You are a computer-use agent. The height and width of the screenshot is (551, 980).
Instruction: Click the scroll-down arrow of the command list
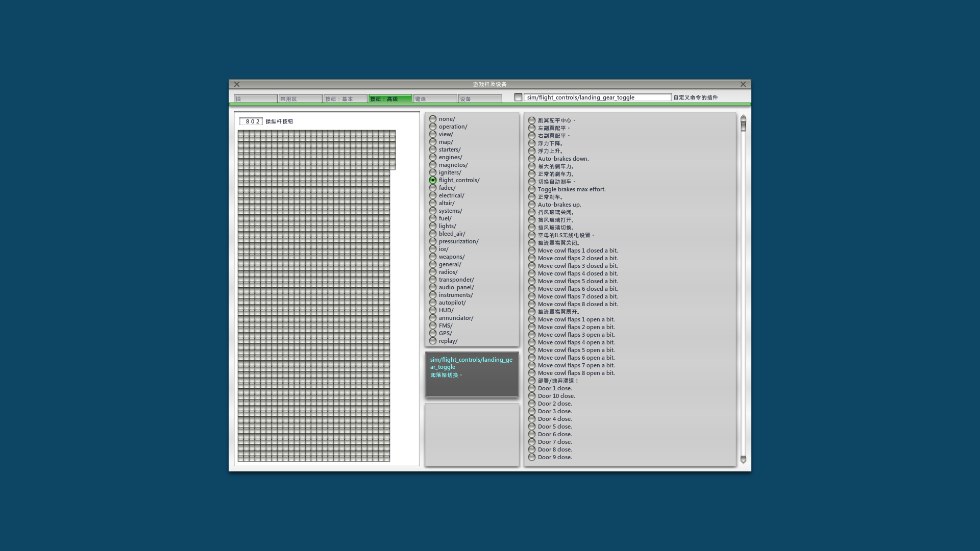point(743,460)
